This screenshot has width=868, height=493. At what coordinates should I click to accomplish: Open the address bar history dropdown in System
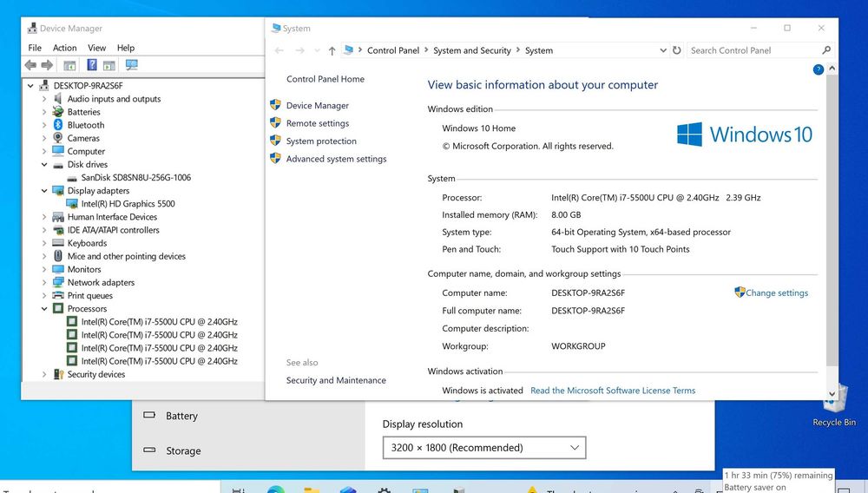tap(662, 50)
